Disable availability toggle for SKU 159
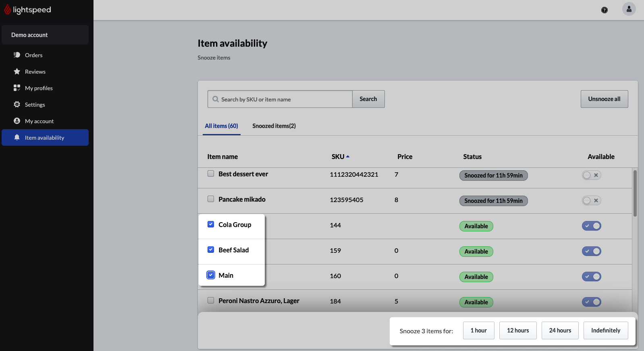This screenshot has height=351, width=644. pyautogui.click(x=591, y=251)
